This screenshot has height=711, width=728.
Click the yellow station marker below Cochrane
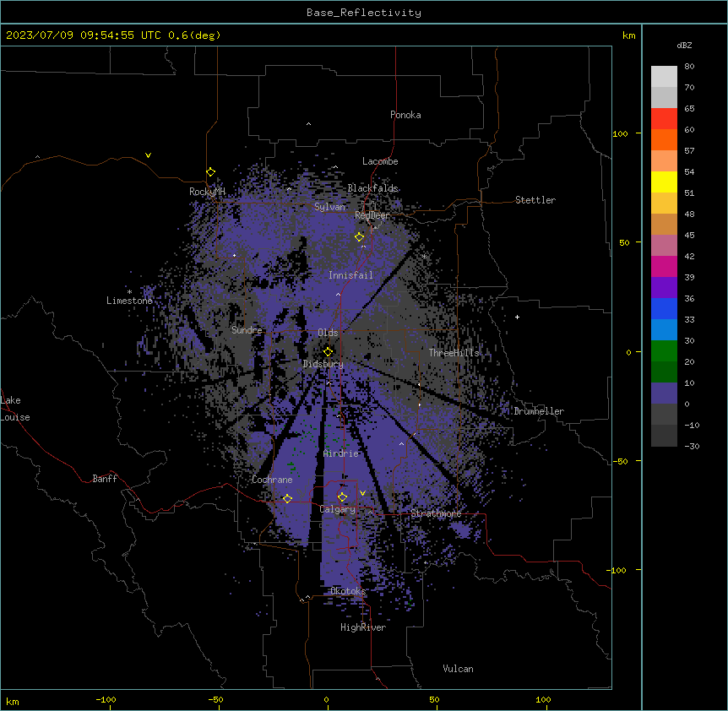coord(287,499)
